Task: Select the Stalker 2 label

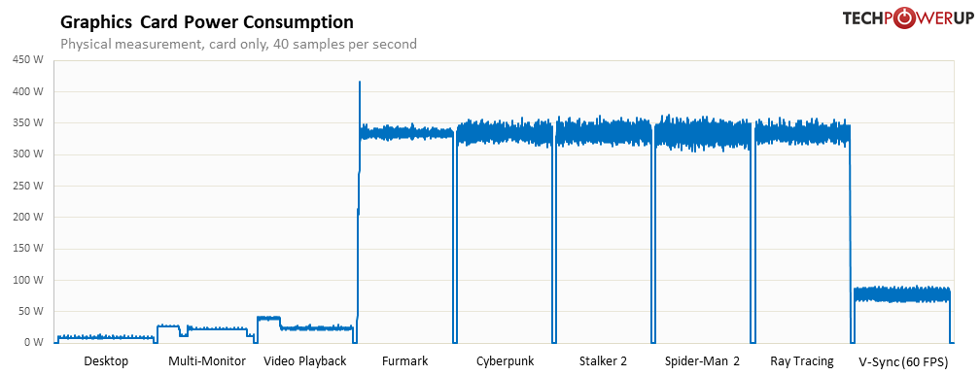Action: (x=603, y=361)
